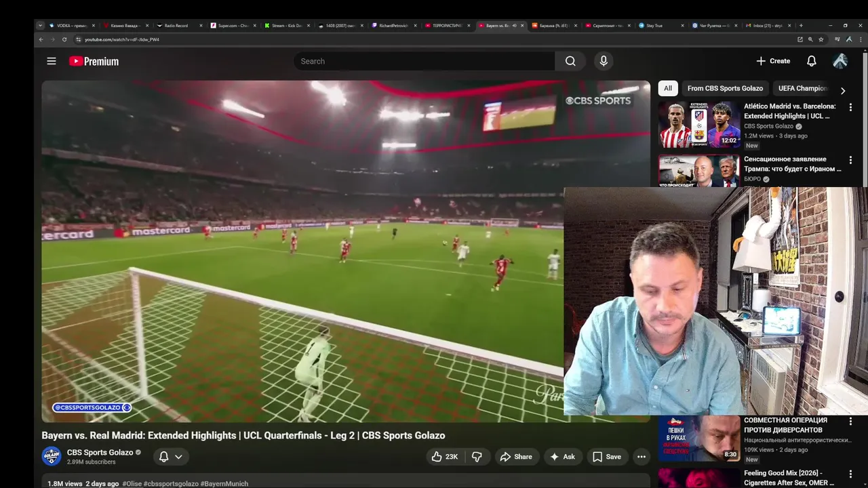Select the UEFA Champions chip

click(802, 88)
